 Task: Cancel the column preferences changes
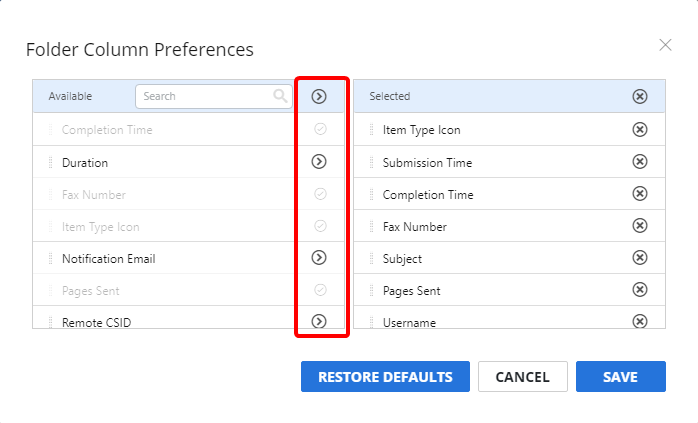tap(522, 377)
